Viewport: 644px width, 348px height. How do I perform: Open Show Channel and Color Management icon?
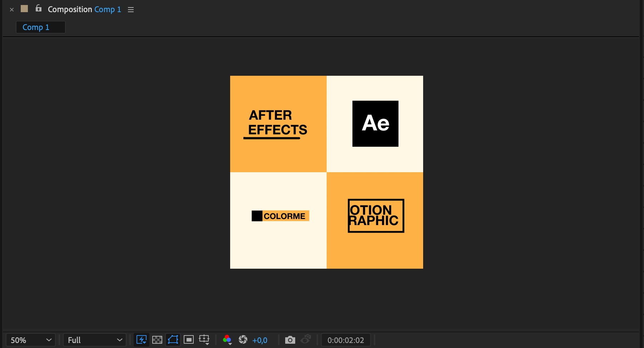pos(227,340)
